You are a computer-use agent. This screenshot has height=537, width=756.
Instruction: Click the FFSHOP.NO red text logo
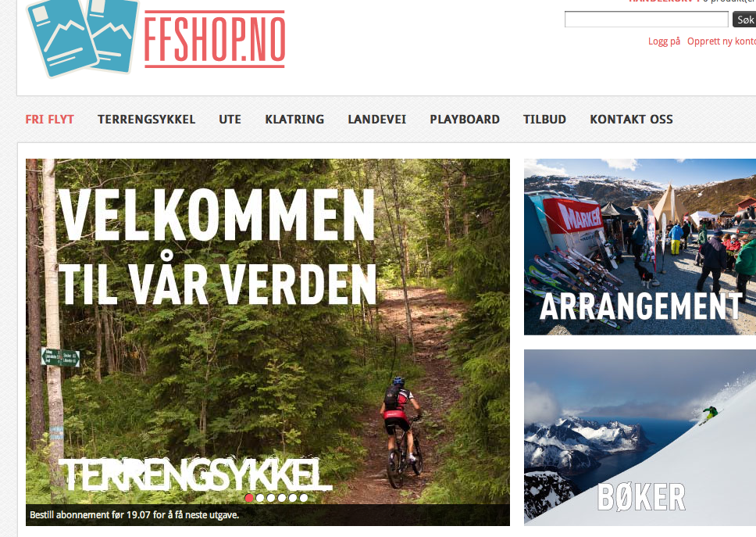(x=215, y=38)
